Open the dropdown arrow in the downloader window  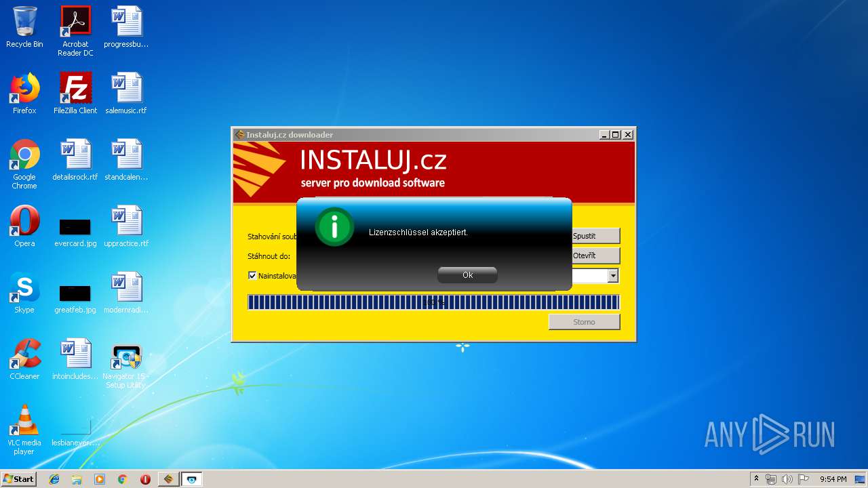(613, 276)
